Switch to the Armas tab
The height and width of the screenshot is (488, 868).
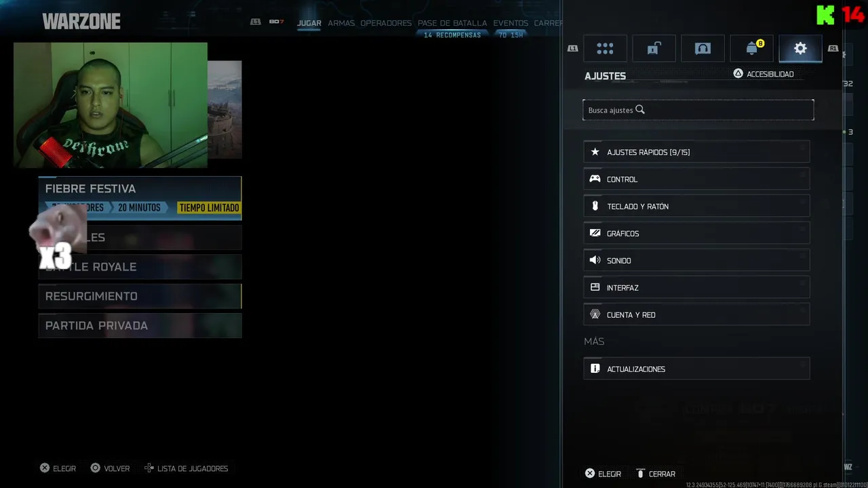pyautogui.click(x=341, y=23)
